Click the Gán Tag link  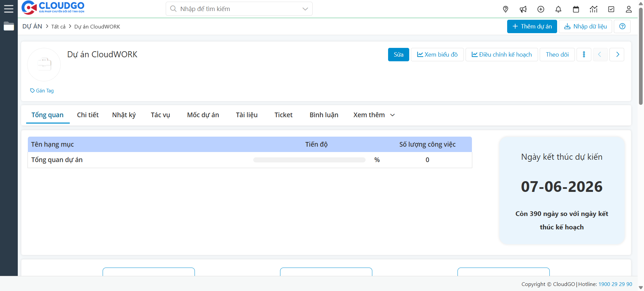click(x=42, y=91)
